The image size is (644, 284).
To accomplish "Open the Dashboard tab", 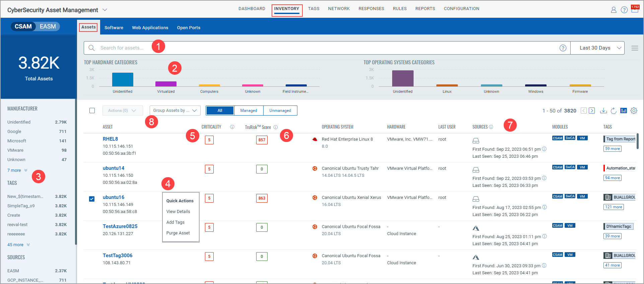I will click(x=252, y=9).
